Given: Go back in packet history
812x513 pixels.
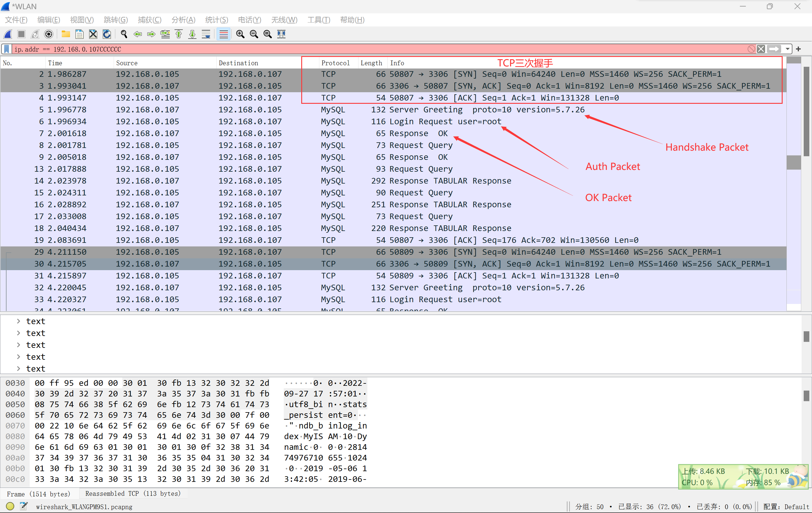Looking at the screenshot, I should click(x=138, y=34).
